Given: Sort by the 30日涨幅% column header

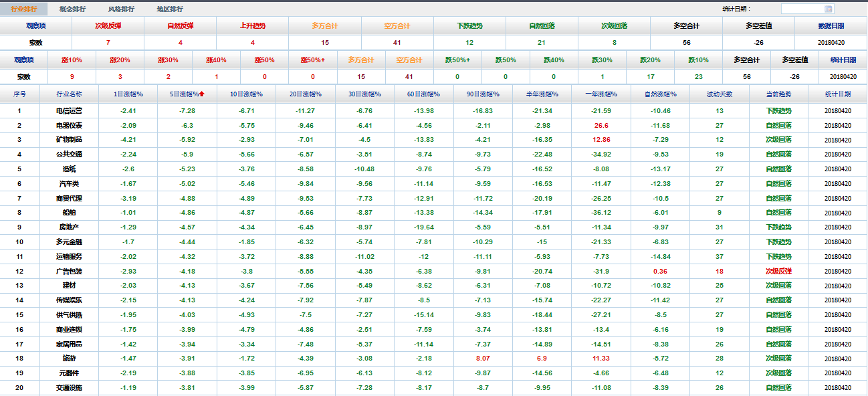Looking at the screenshot, I should [x=364, y=94].
